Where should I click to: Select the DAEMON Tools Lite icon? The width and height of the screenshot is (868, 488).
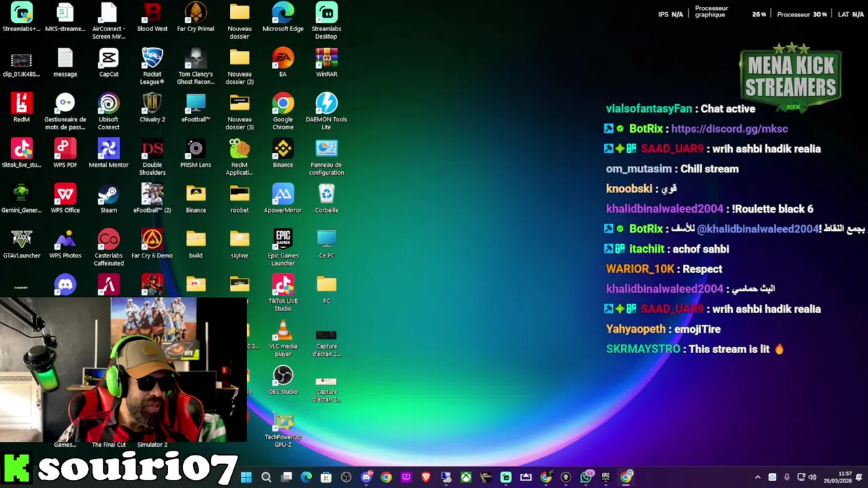tap(326, 111)
